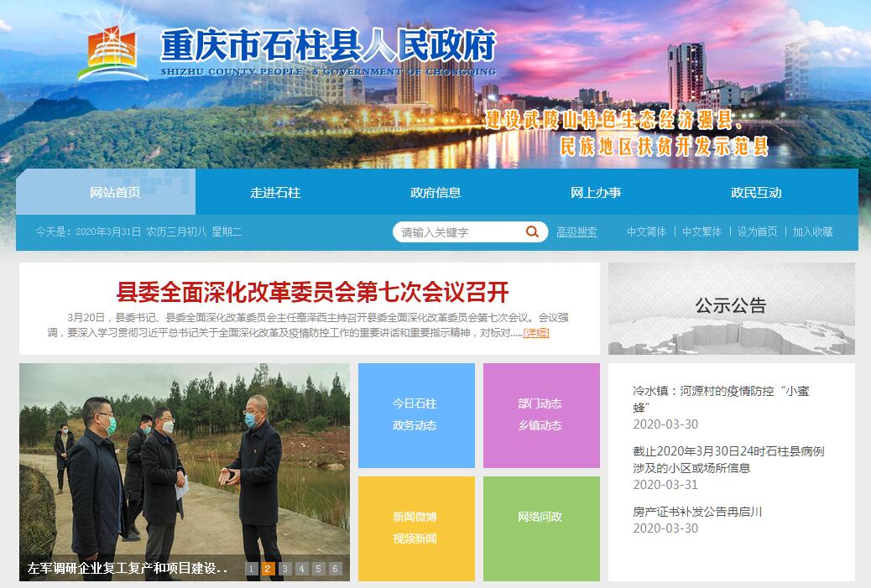
Task: Select slide 2 in photo carousel
Action: (x=268, y=569)
